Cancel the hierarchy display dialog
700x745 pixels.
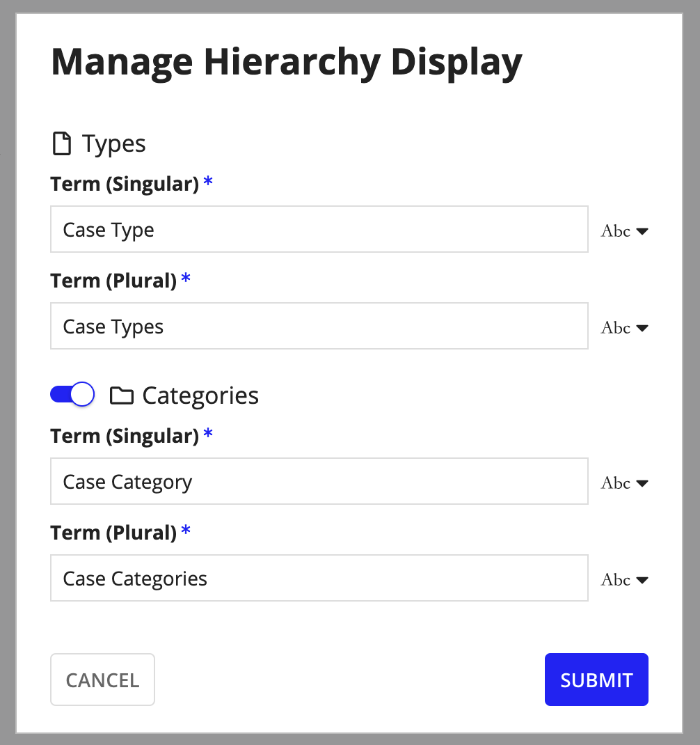(x=102, y=680)
